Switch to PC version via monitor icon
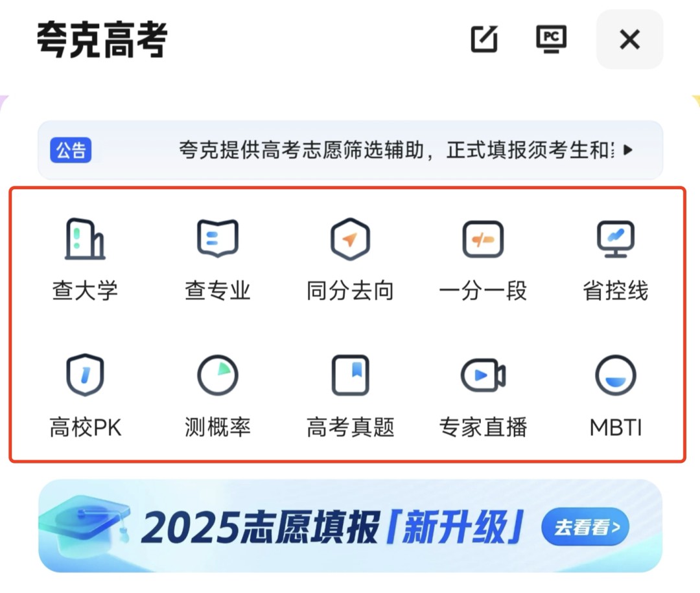This screenshot has width=700, height=593. click(x=552, y=40)
